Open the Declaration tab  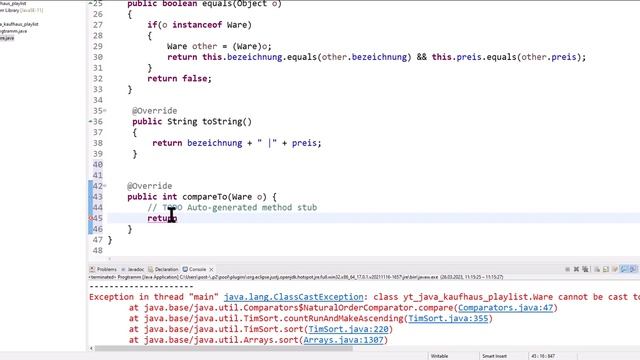163,269
